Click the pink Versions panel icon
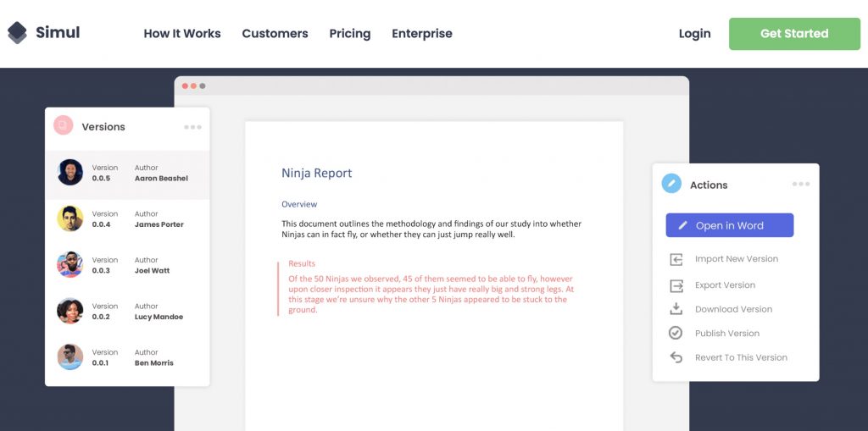 (x=63, y=126)
